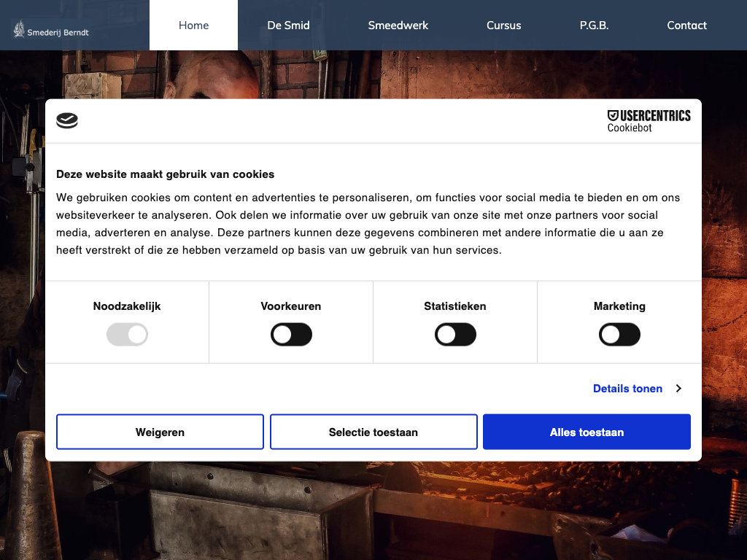Go to the De Smid page

(x=288, y=26)
